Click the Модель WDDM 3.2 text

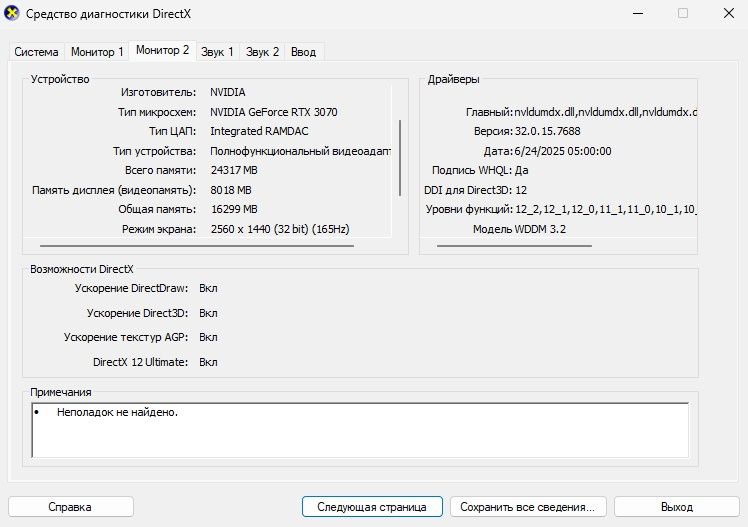click(x=519, y=229)
